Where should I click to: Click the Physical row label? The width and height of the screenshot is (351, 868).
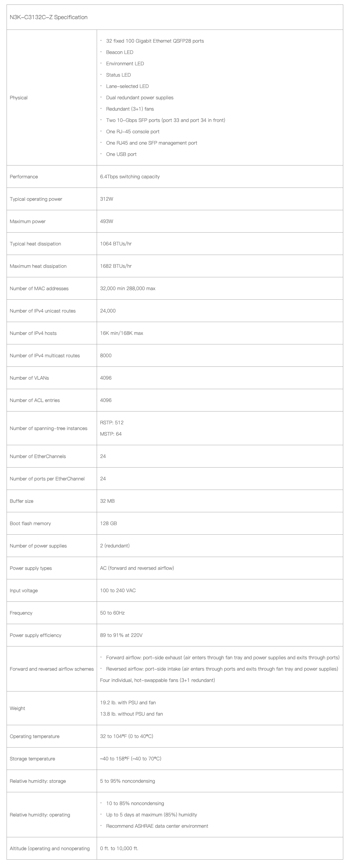tap(19, 98)
